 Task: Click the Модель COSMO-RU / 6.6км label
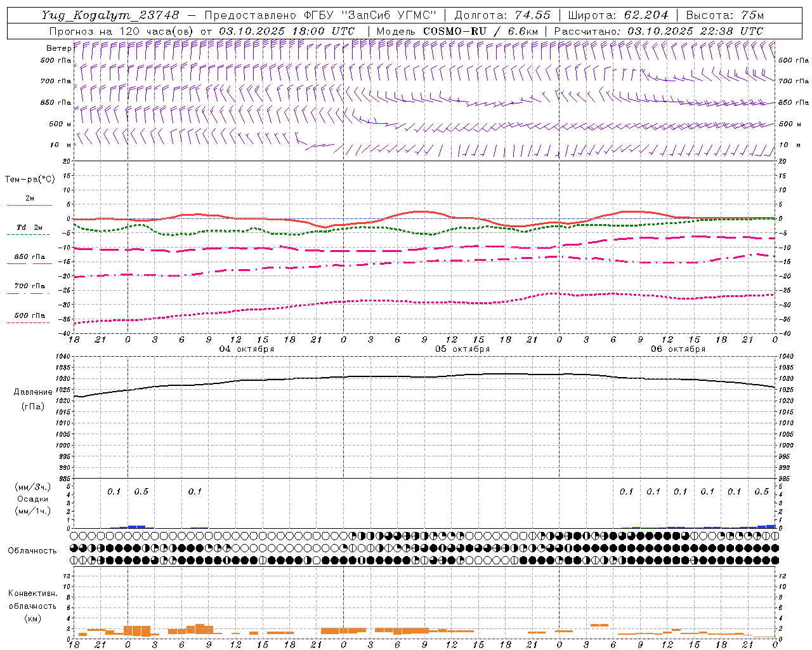(457, 31)
